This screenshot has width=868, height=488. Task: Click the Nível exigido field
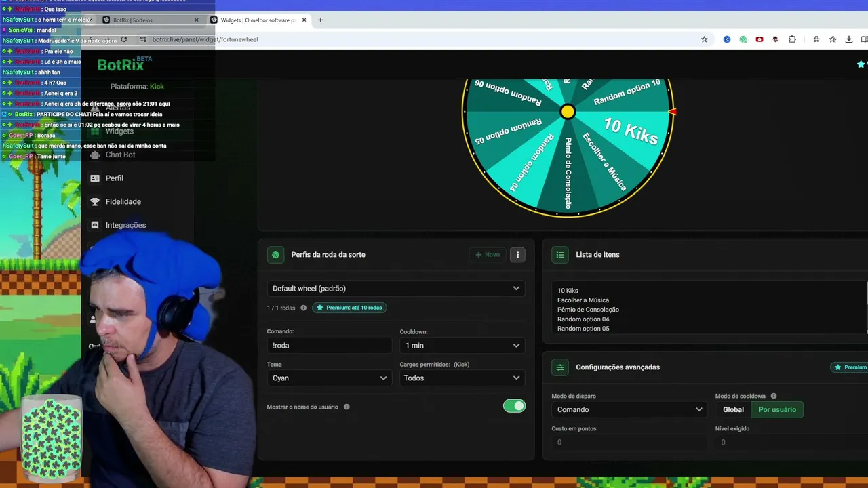(x=791, y=442)
